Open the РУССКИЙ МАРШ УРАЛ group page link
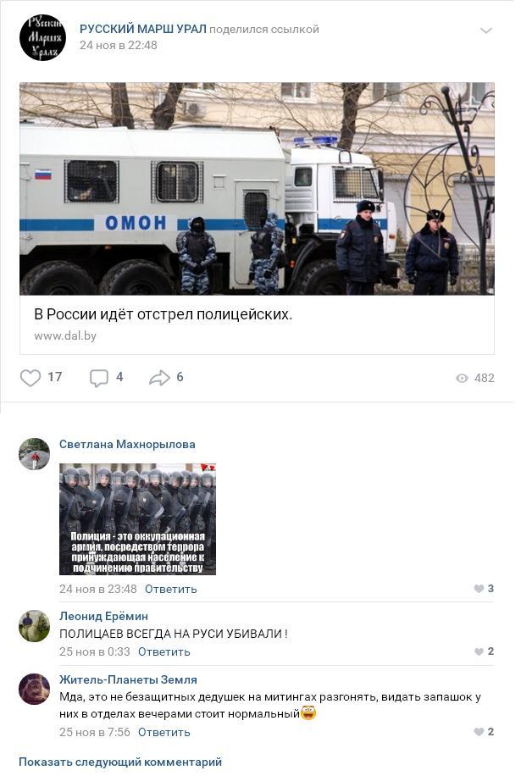This screenshot has height=776, width=532. [x=143, y=29]
